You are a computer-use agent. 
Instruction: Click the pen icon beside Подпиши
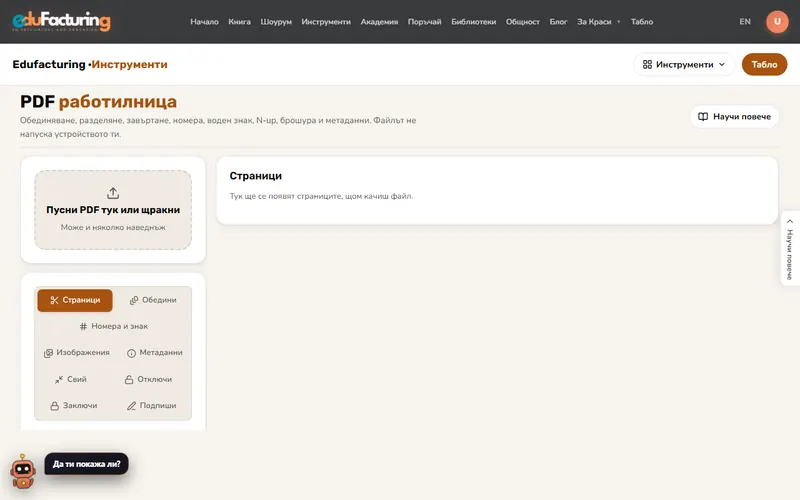131,406
